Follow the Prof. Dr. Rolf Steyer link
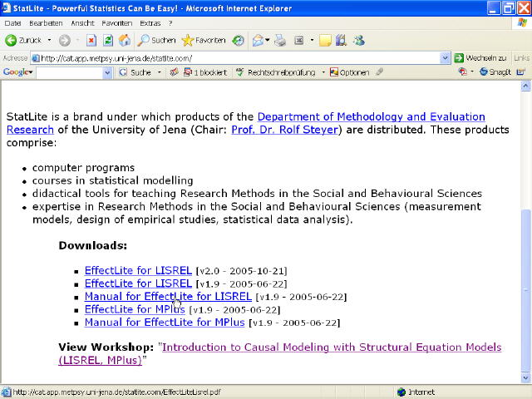This screenshot has width=532, height=399. pyautogui.click(x=285, y=130)
